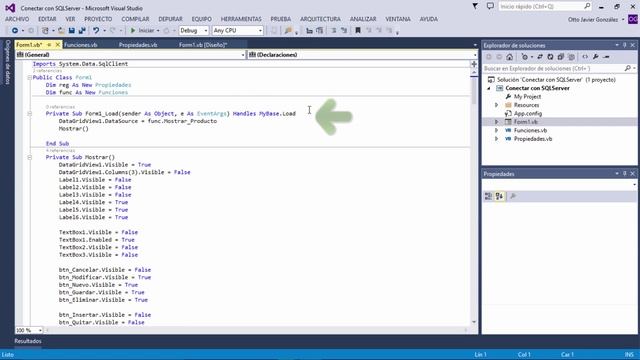The height and width of the screenshot is (360, 640).
Task: Toggle auto-hide pin on Solution Explorer panel
Action: click(x=624, y=45)
